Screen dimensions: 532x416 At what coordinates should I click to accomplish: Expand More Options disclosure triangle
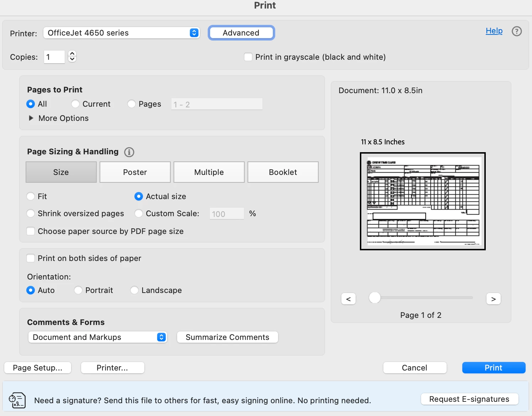point(31,118)
